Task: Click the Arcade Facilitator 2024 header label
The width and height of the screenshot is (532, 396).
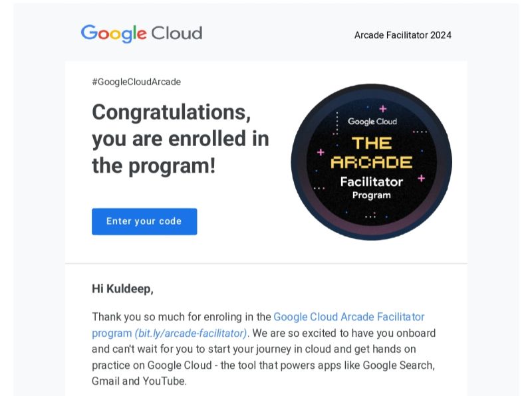Action: pos(402,36)
